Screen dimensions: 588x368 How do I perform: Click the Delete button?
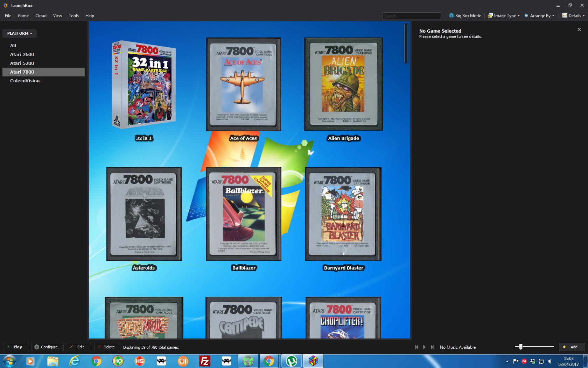coord(107,347)
